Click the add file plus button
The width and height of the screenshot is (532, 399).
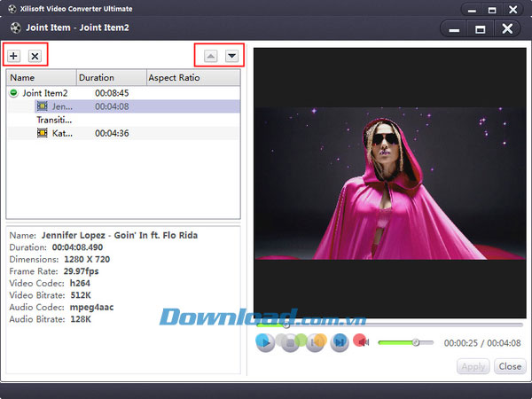pos(13,56)
